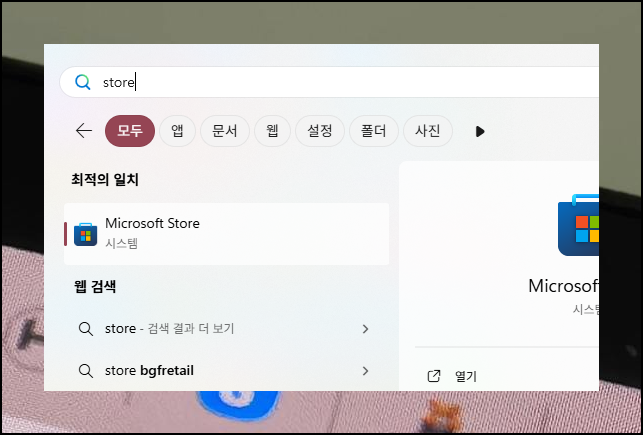Click the large Microsoft Store icon in preview pane
Screen dimensions: 643x435
(x=578, y=225)
